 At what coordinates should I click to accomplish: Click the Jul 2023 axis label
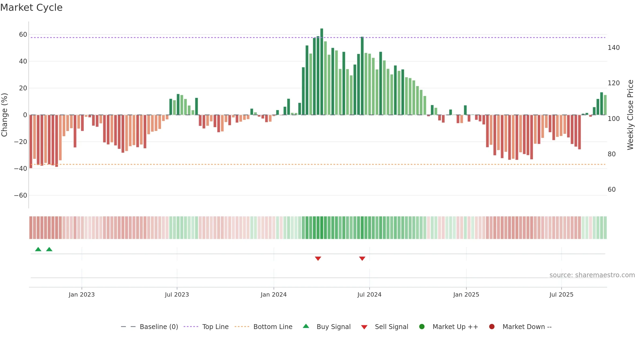click(x=177, y=294)
